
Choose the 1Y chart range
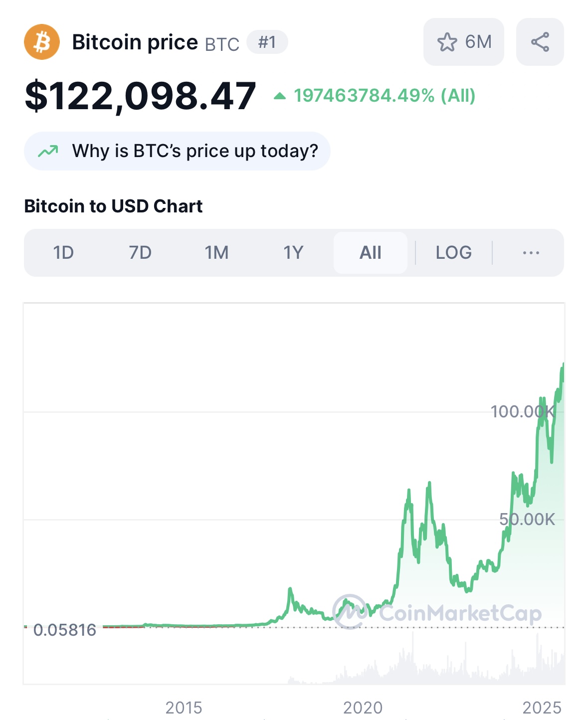point(293,253)
